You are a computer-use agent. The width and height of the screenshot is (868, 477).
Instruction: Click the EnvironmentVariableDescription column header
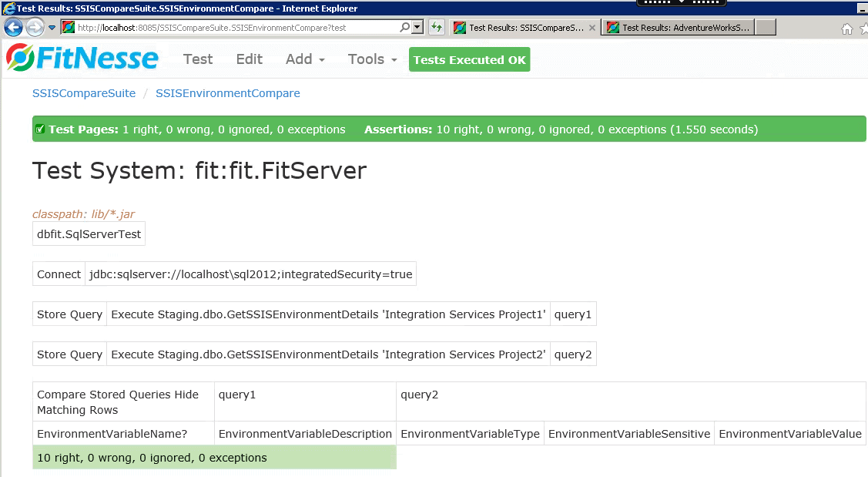click(305, 433)
